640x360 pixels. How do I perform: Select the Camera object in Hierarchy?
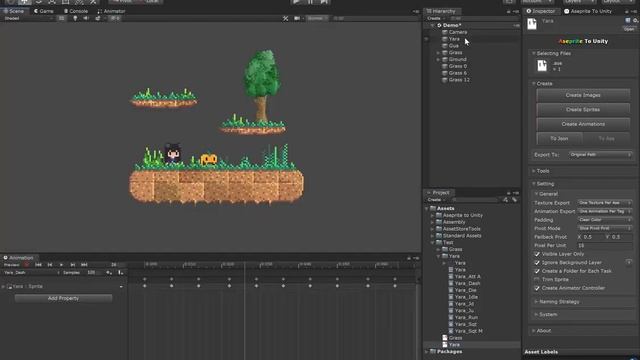458,32
